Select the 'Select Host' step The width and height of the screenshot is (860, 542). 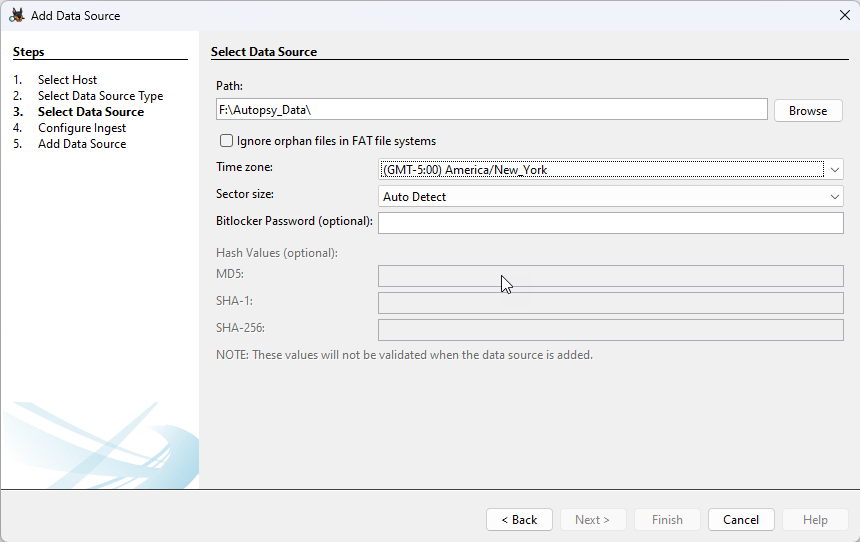tap(67, 80)
